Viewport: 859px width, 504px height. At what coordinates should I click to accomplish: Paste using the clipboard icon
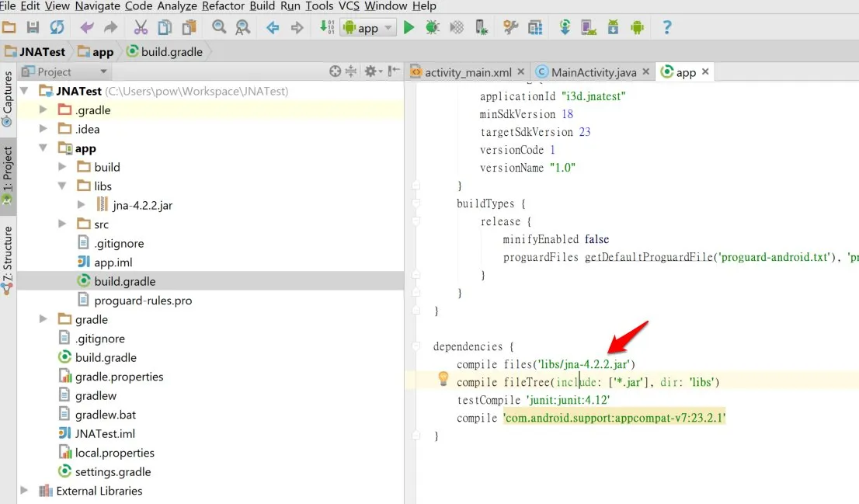(190, 27)
